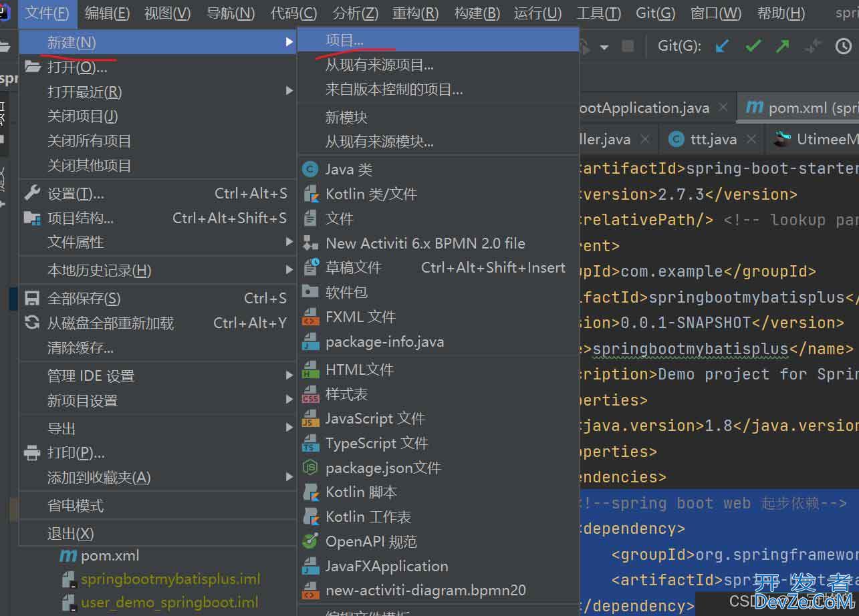Open the 文件(F) menu

47,13
